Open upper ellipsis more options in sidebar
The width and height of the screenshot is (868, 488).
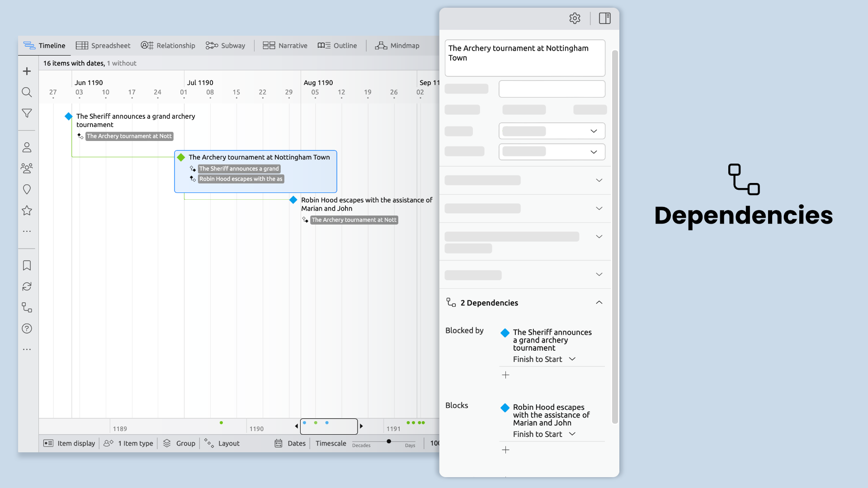point(27,231)
